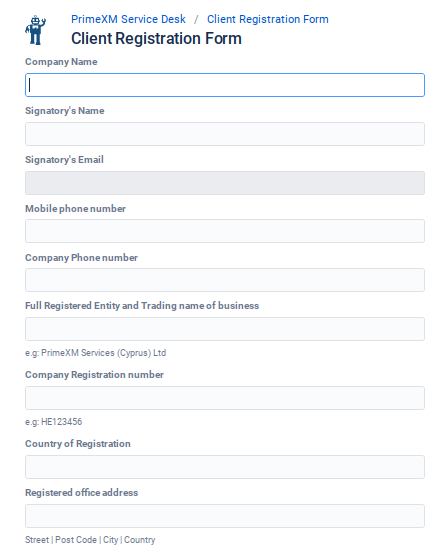Click the robot logo icon
This screenshot has height=553, width=444.
[35, 30]
